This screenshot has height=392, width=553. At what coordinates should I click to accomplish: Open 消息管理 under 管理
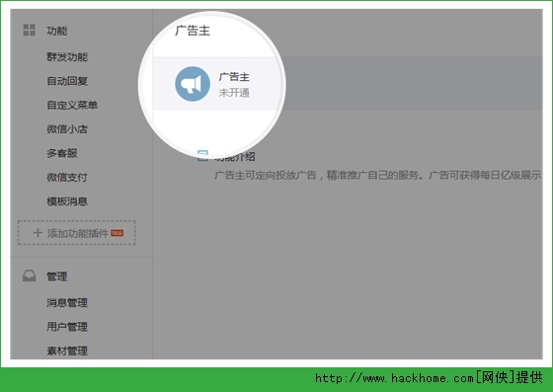tap(67, 302)
